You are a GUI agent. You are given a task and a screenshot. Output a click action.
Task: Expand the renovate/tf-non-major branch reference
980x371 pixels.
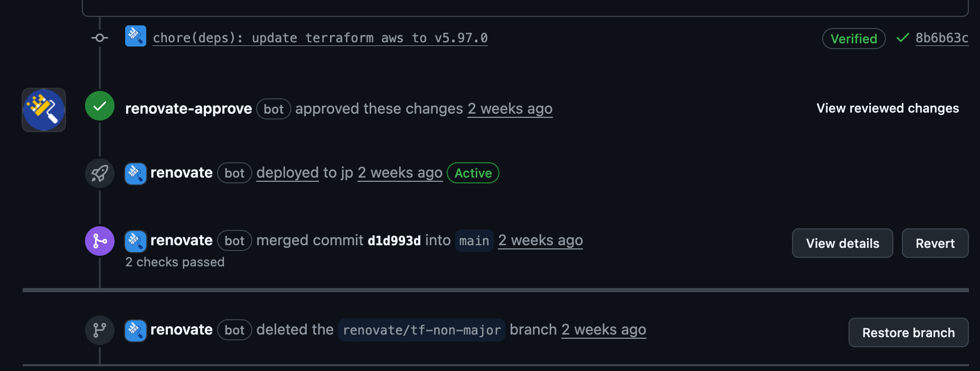pyautogui.click(x=421, y=330)
